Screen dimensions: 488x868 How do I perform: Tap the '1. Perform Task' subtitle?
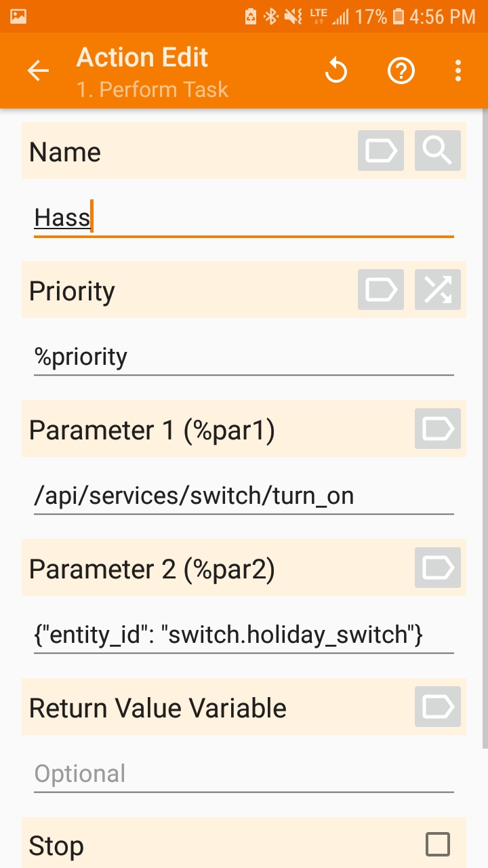[x=154, y=90]
